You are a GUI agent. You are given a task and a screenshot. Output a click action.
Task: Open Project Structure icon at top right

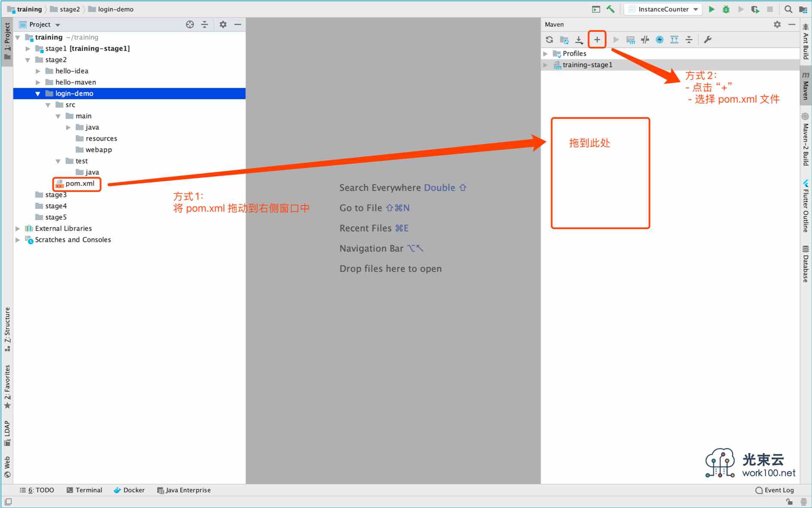pyautogui.click(x=803, y=9)
